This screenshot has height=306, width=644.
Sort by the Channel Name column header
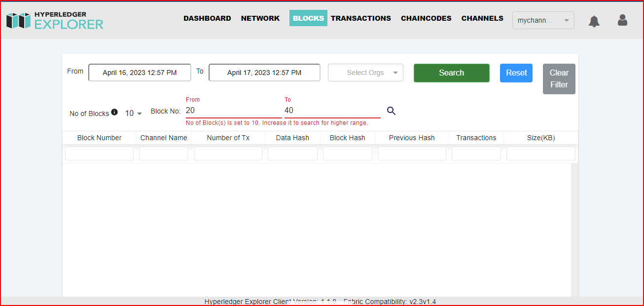coord(164,138)
